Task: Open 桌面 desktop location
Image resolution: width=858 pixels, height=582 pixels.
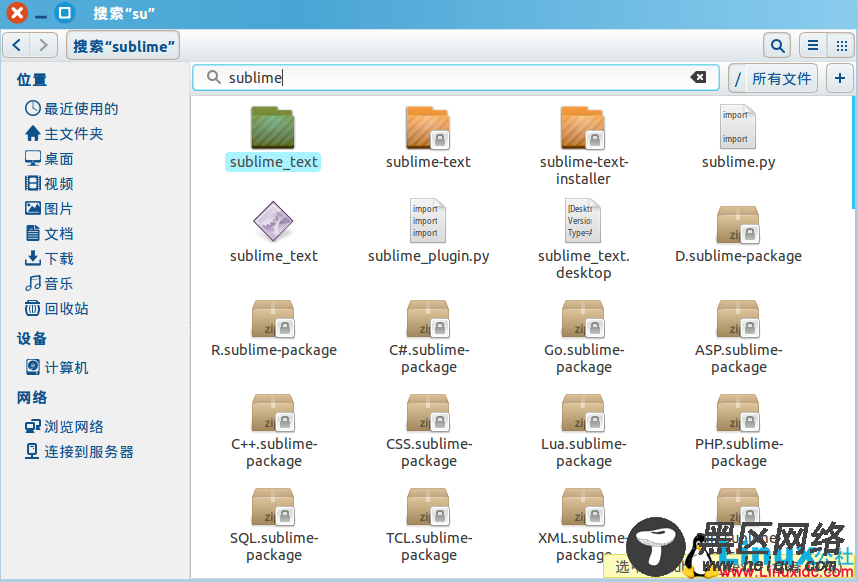Action: click(x=49, y=159)
